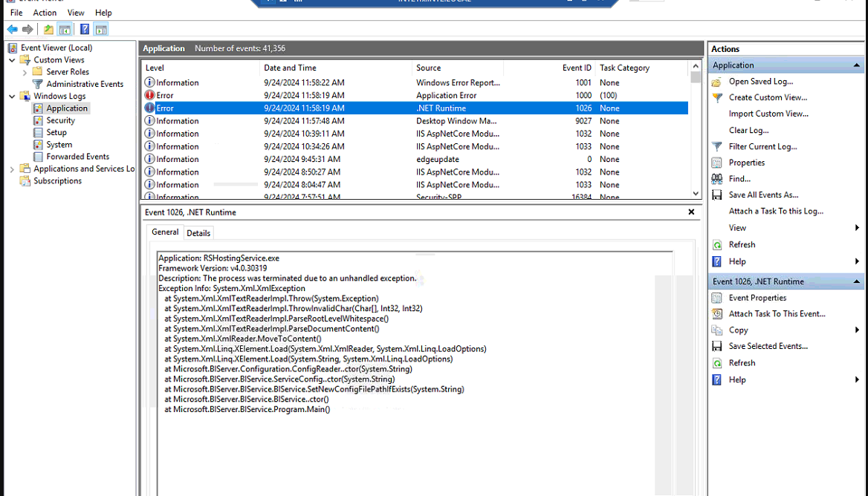Switch to the Details tab
The image size is (868, 496).
pos(198,232)
